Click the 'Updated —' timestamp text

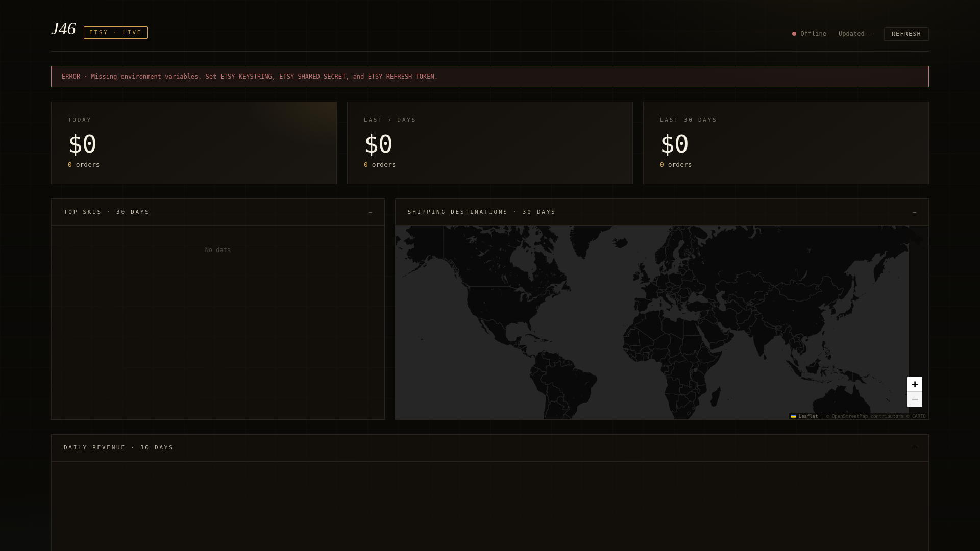point(855,34)
